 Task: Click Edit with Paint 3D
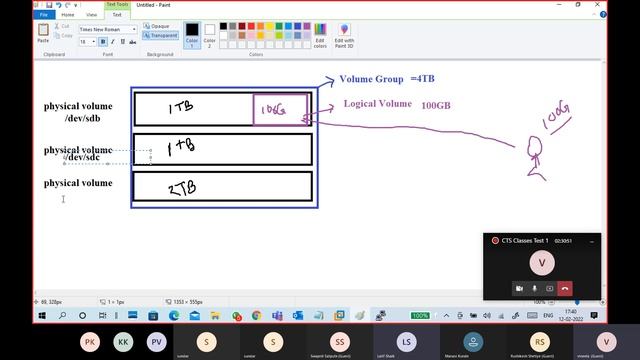[344, 36]
